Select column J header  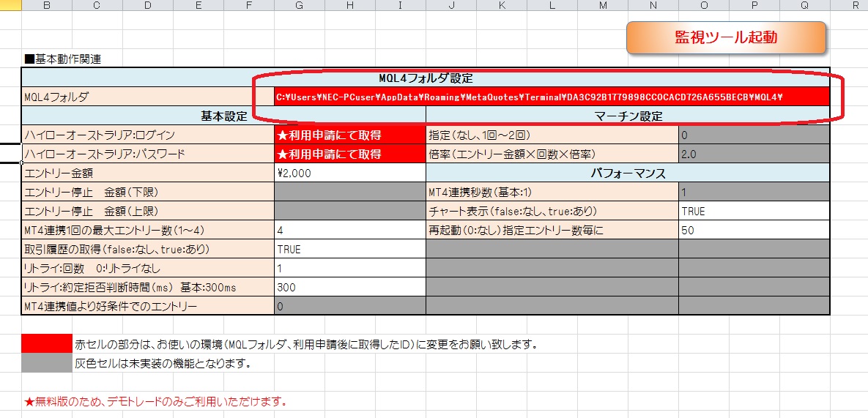pos(451,6)
